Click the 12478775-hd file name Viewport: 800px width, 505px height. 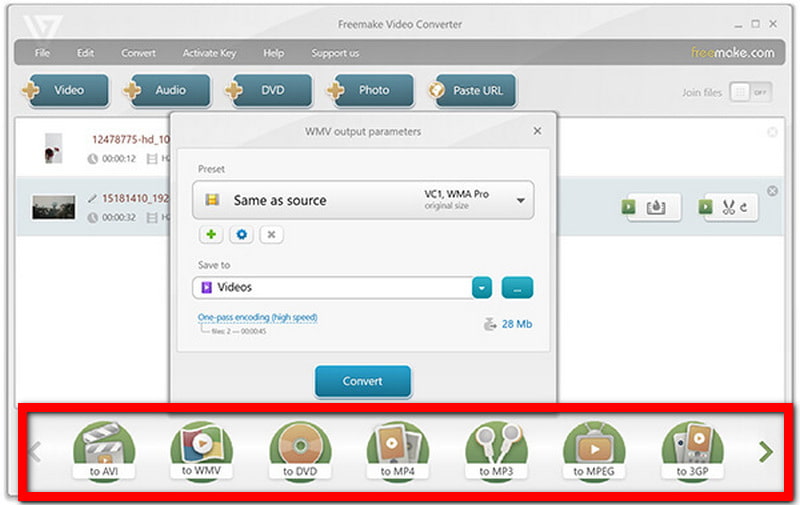(131, 139)
